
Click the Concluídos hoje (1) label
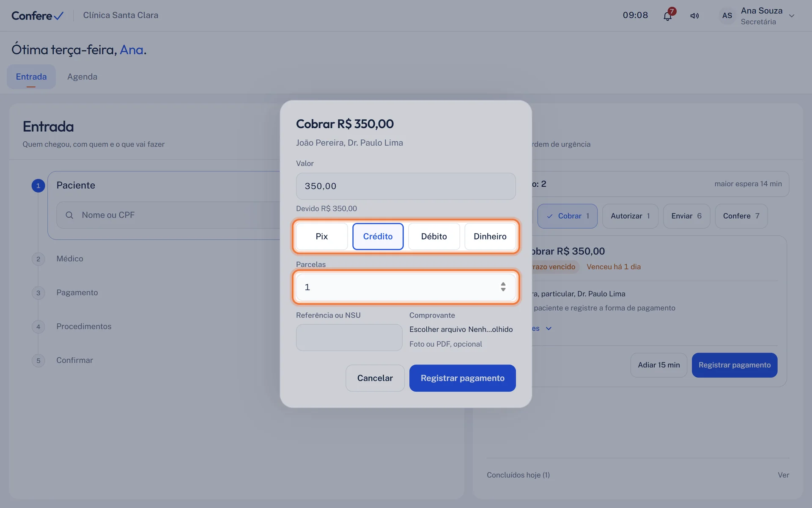(x=518, y=475)
